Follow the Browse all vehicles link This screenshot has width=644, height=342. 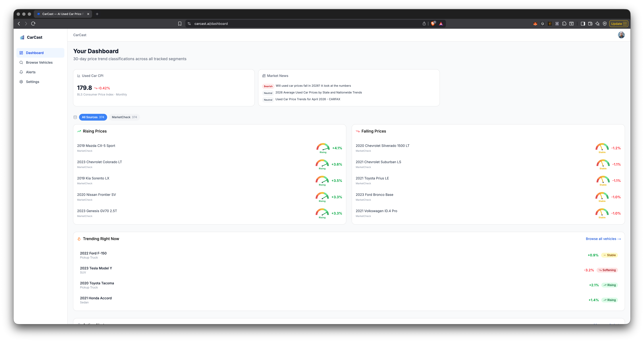(x=603, y=239)
